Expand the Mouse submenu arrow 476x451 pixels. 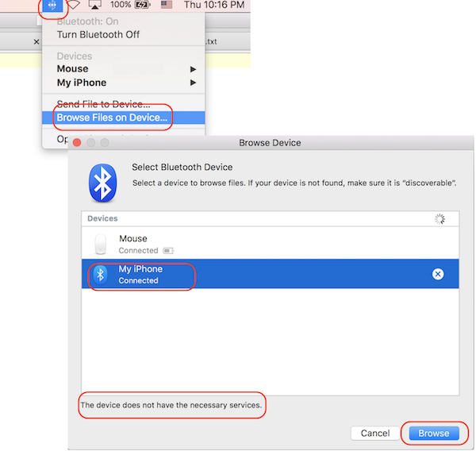tap(193, 69)
